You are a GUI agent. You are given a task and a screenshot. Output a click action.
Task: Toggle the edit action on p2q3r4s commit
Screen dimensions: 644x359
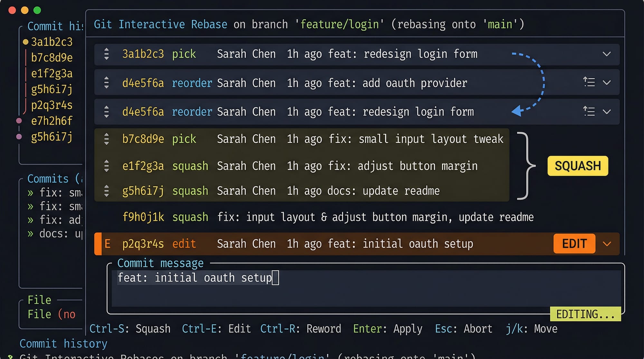184,244
